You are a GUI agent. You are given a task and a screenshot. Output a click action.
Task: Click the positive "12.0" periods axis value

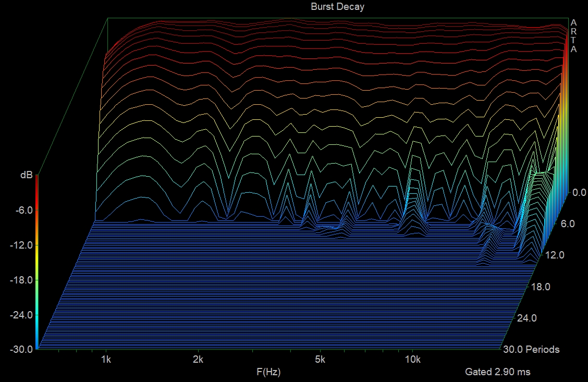(x=555, y=255)
